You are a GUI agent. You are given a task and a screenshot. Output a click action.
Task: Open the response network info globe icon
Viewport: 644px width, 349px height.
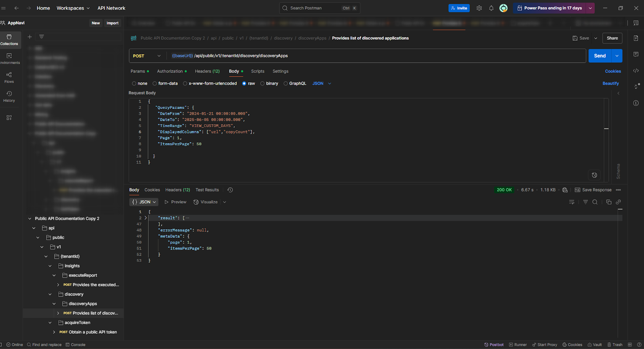click(x=565, y=190)
